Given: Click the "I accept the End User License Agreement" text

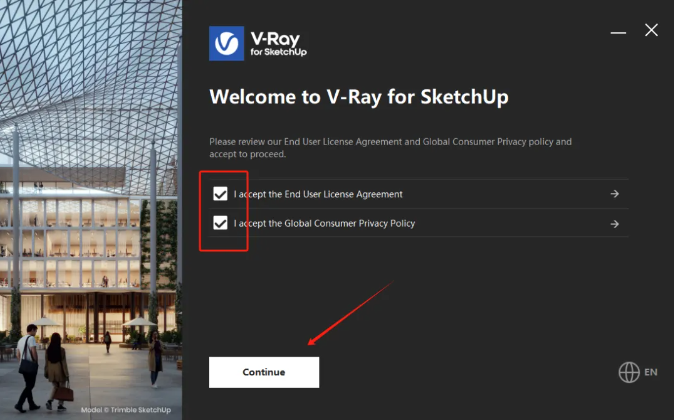Looking at the screenshot, I should [x=318, y=194].
